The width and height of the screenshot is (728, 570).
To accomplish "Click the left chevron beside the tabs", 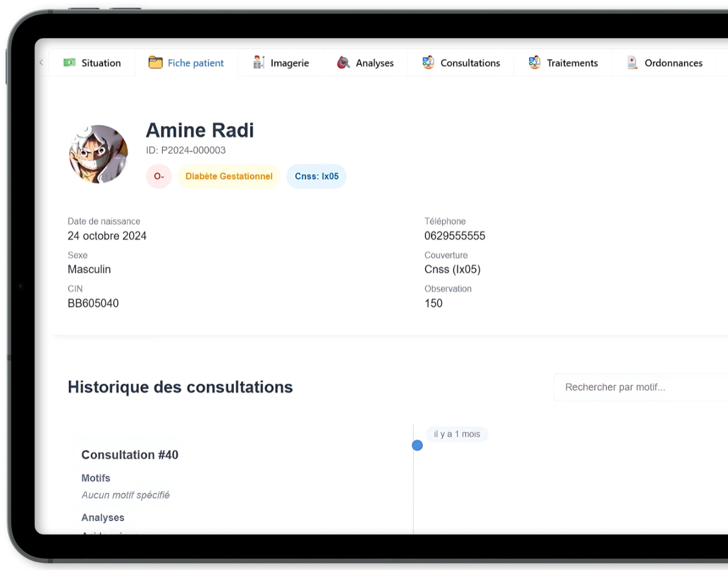I will (x=41, y=63).
